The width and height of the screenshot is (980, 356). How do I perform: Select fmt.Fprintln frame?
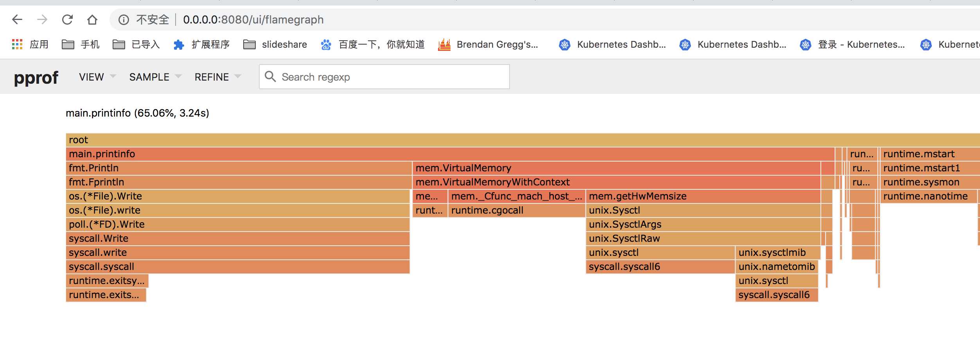[239, 182]
